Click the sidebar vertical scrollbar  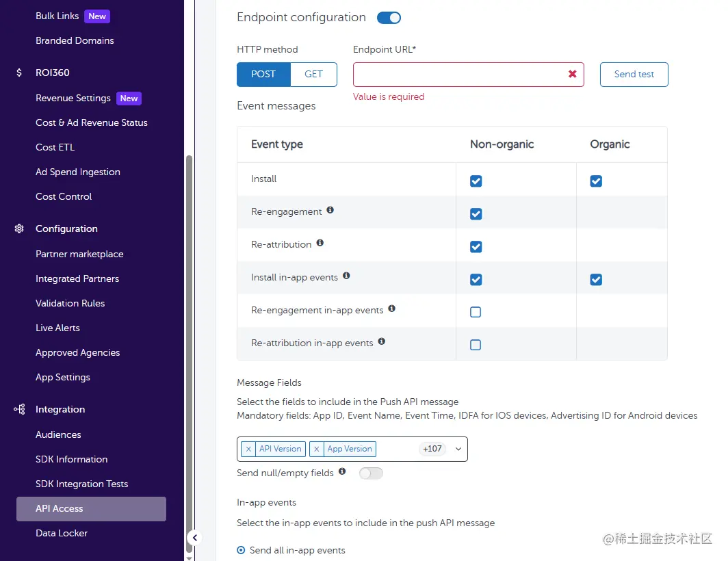(189, 353)
